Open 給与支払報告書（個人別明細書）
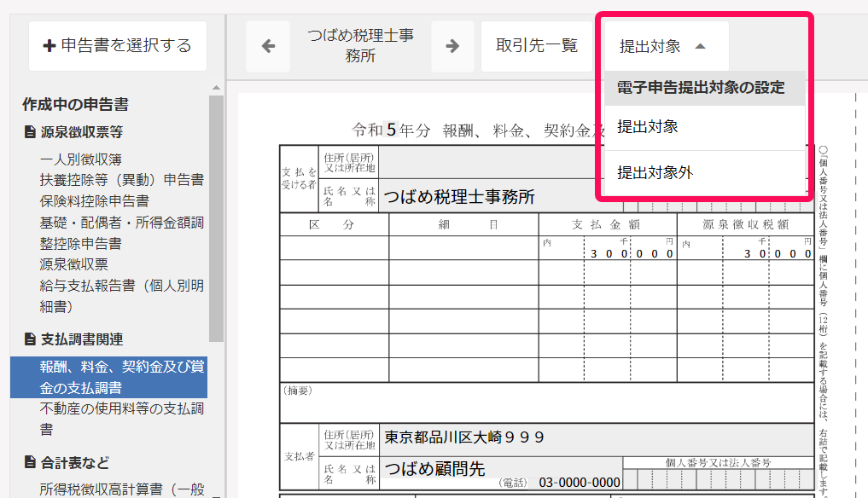Screen dimensions: 868x498 point(122,296)
